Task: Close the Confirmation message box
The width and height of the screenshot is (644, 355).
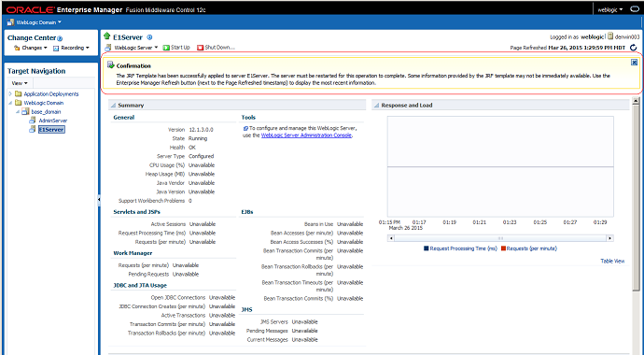Action: [x=634, y=62]
